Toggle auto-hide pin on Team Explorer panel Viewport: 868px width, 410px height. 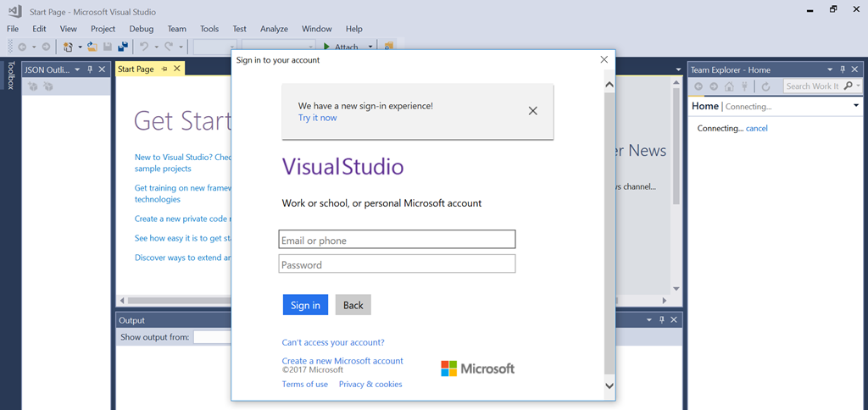click(x=842, y=69)
